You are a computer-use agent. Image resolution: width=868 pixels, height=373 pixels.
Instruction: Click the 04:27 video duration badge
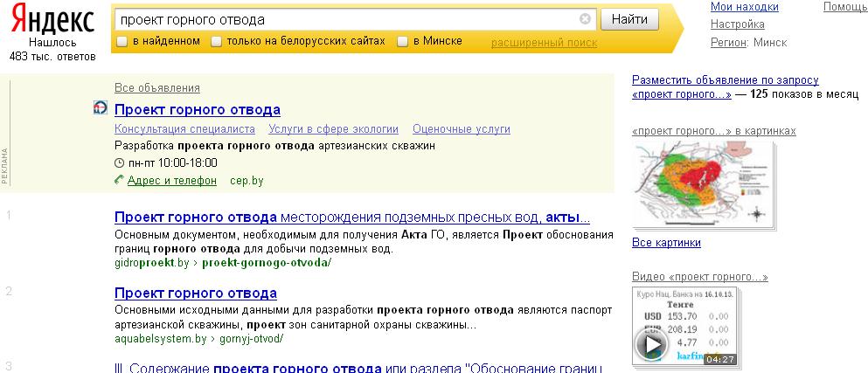(x=720, y=360)
